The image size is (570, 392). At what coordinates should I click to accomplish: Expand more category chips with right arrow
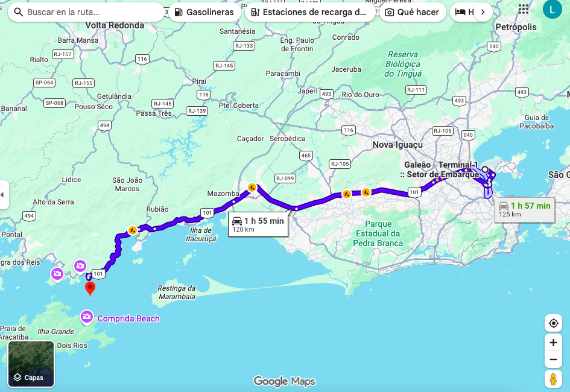tap(483, 12)
